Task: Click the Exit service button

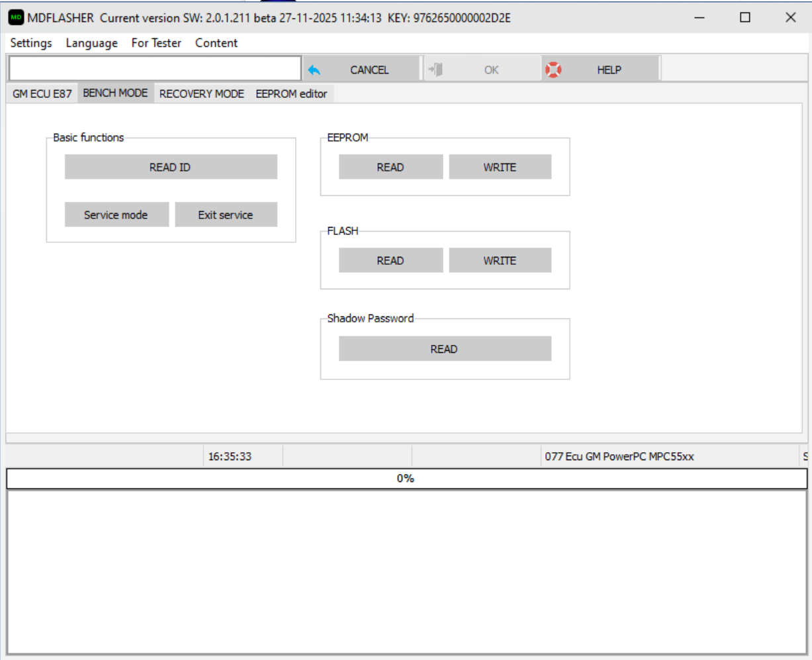Action: pyautogui.click(x=226, y=215)
